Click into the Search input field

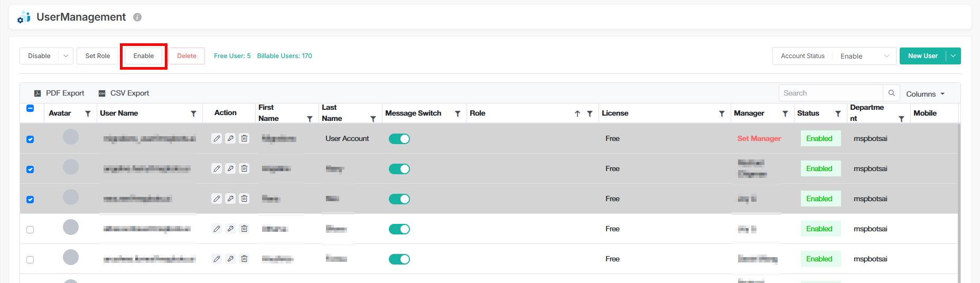(x=831, y=93)
